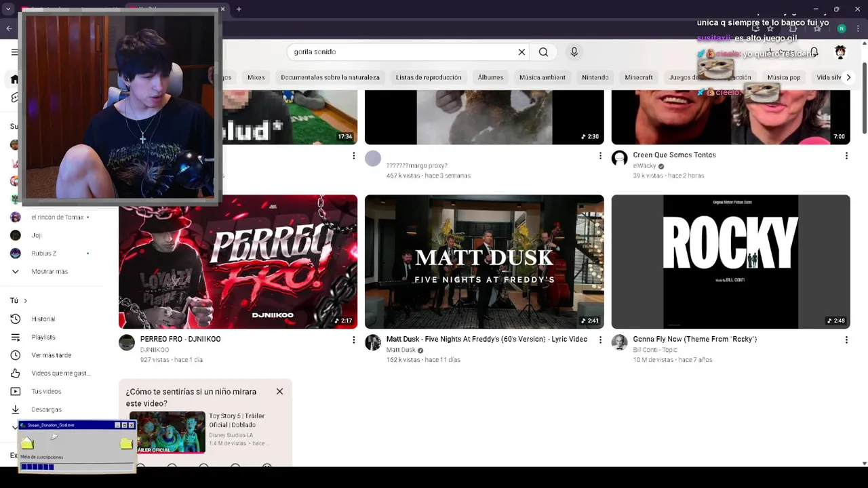Open el rincón de Tomax subscription
868x488 pixels.
pos(59,218)
